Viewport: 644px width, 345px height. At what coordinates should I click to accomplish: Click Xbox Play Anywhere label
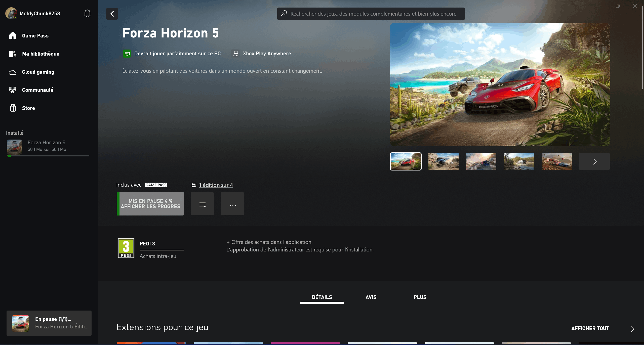tap(267, 54)
